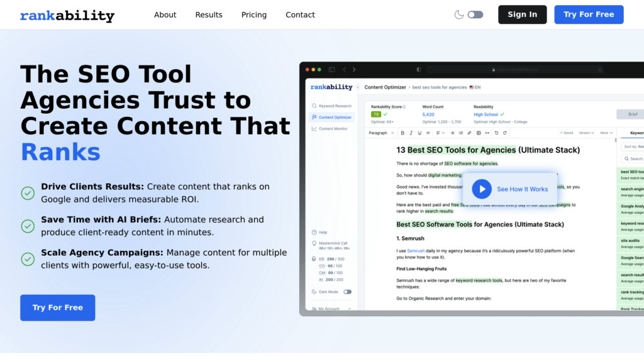Open the Paragraph style dropdown
The width and height of the screenshot is (644, 362).
click(x=381, y=133)
